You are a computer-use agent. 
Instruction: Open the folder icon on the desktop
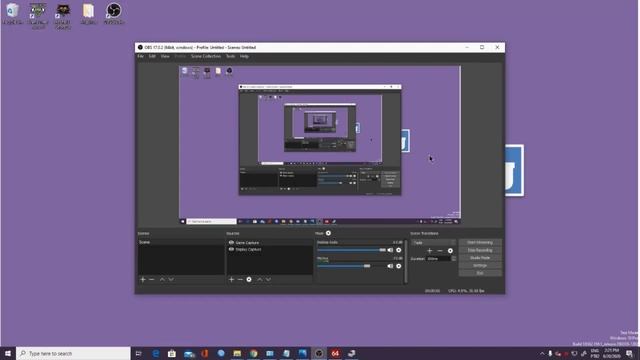(88, 13)
